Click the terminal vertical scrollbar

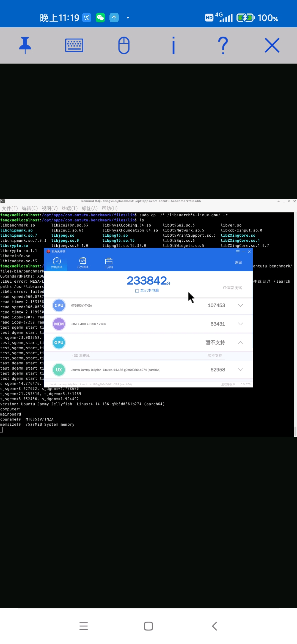click(x=295, y=432)
